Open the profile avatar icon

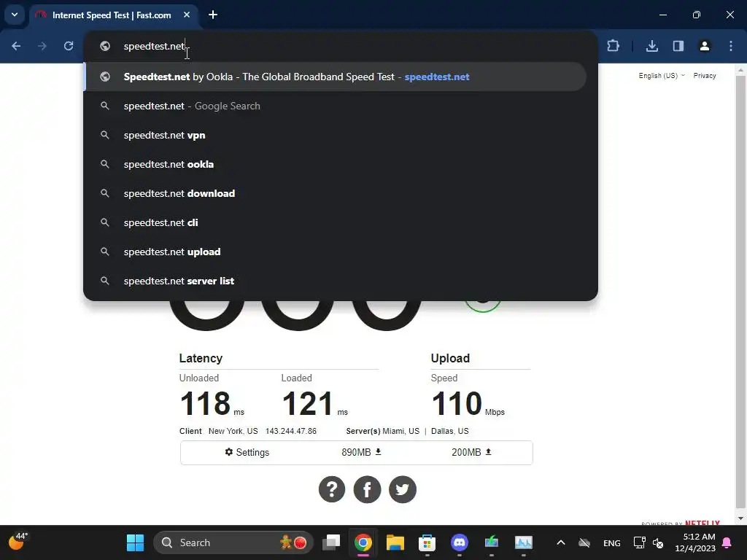(x=705, y=46)
